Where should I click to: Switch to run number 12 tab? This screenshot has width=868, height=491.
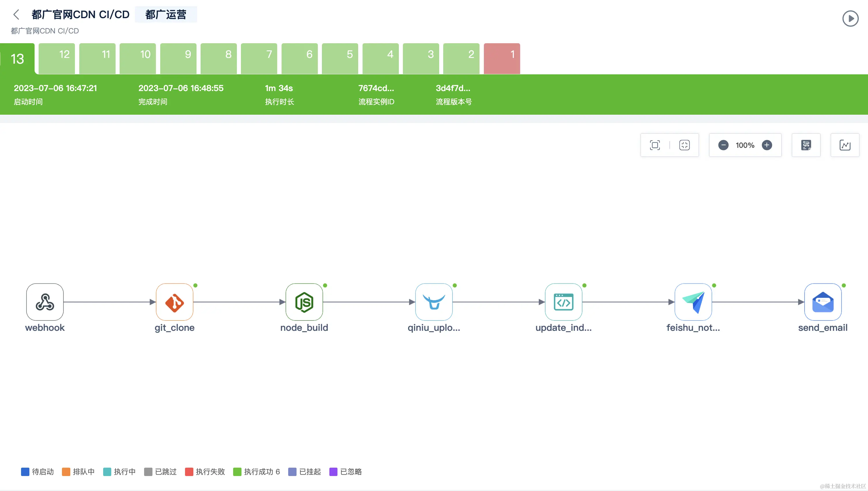57,58
